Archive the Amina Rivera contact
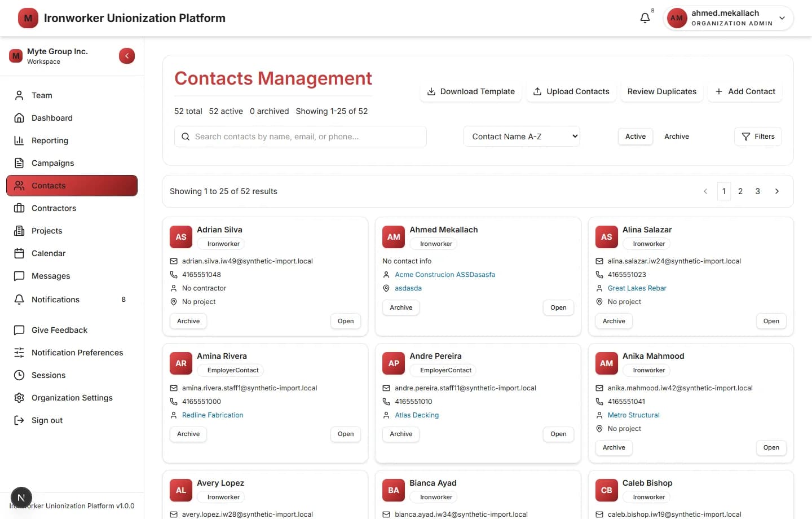This screenshot has width=812, height=519. tap(188, 434)
